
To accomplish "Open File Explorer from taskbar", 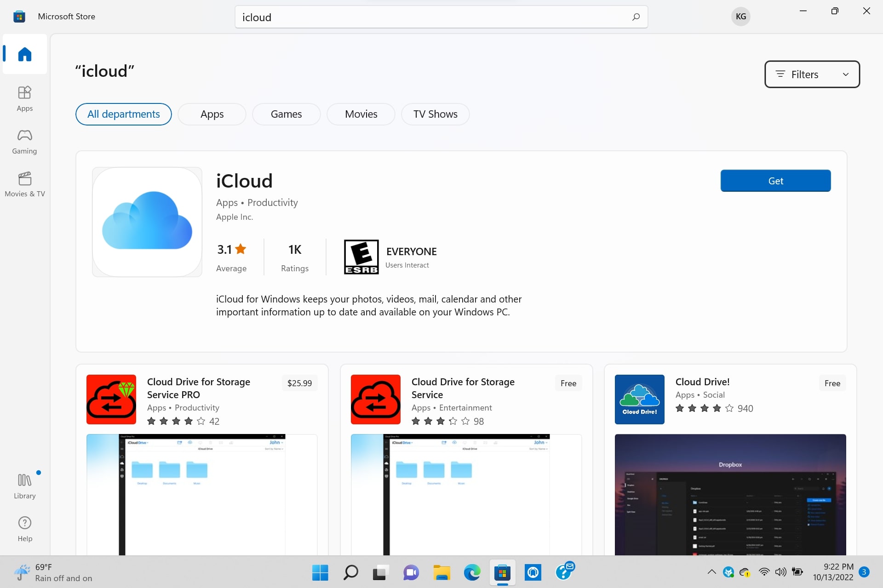I will tap(441, 572).
